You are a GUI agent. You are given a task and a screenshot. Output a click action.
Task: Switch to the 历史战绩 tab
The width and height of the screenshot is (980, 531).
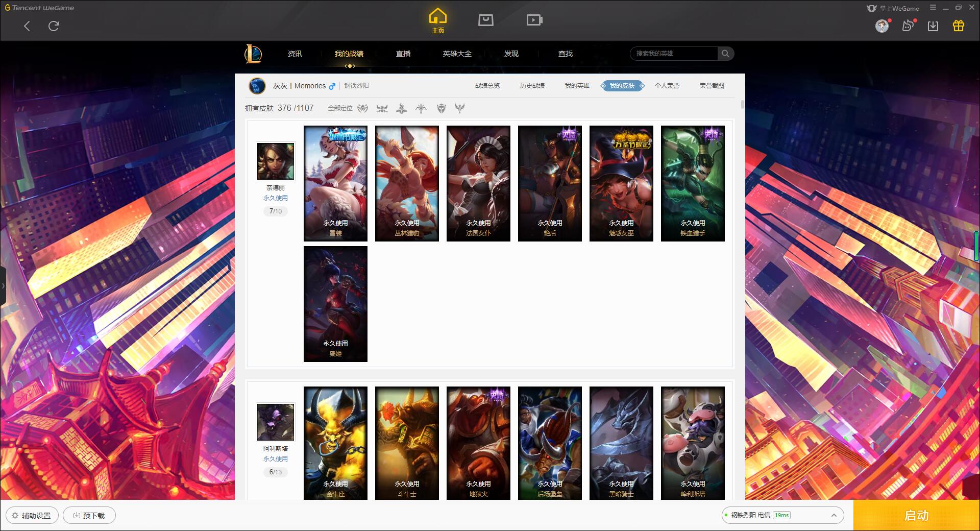click(x=532, y=86)
